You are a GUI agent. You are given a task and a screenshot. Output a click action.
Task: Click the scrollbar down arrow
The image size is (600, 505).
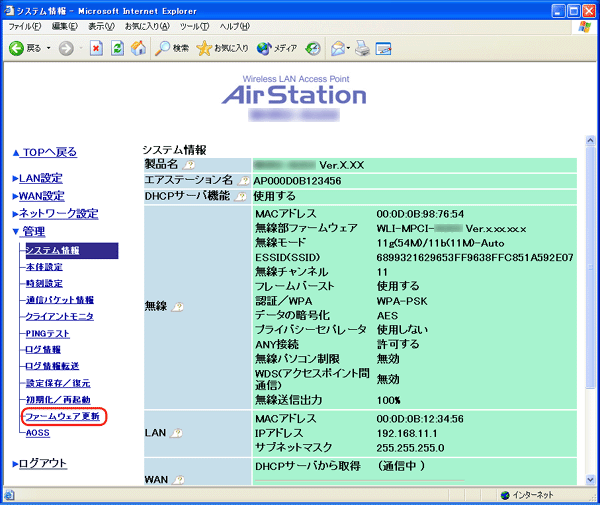tap(590, 479)
